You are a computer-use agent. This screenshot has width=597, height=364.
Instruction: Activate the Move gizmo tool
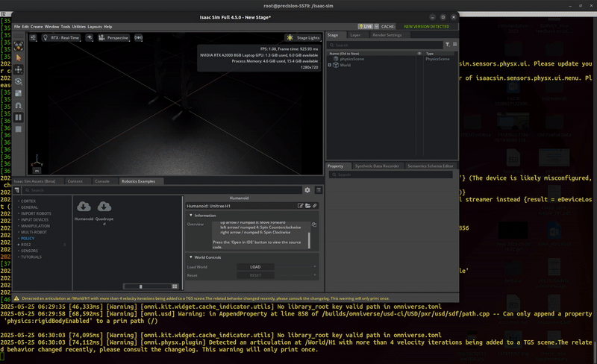click(19, 69)
